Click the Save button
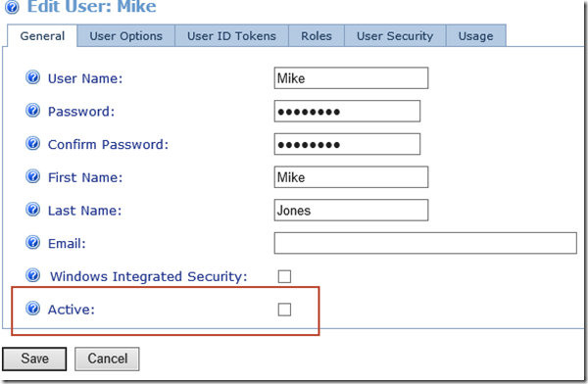 [34, 359]
